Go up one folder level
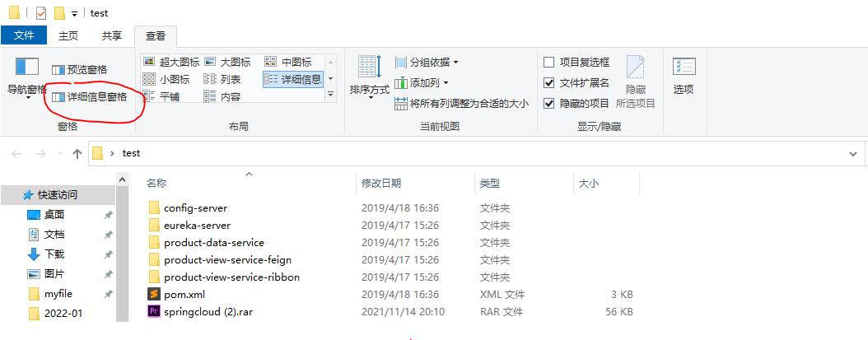The width and height of the screenshot is (868, 340). (77, 153)
